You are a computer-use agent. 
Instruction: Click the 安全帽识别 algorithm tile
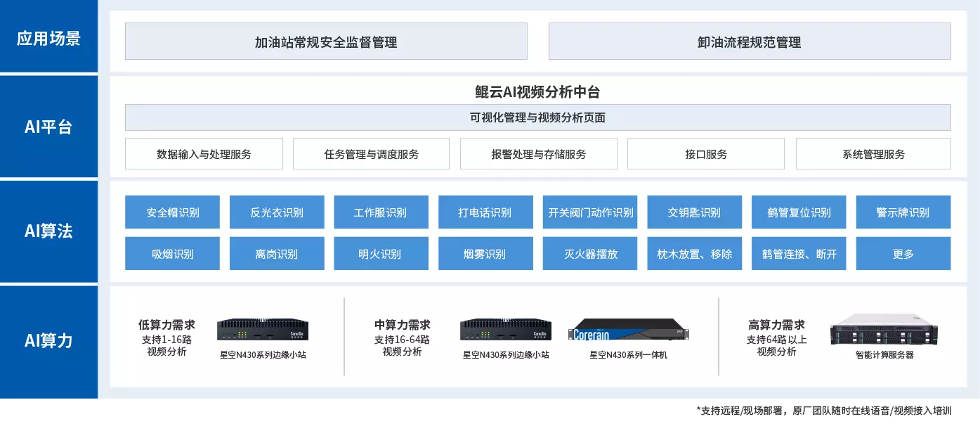(172, 212)
